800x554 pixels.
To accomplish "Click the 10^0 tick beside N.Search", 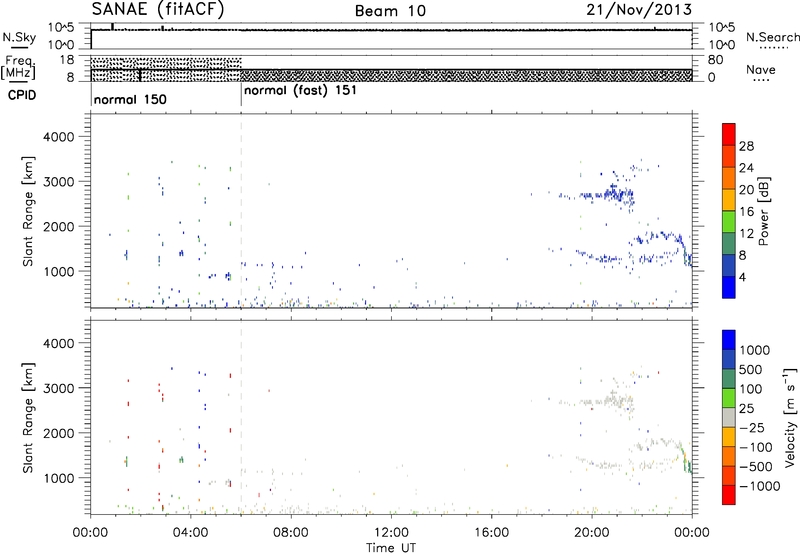I will (721, 45).
